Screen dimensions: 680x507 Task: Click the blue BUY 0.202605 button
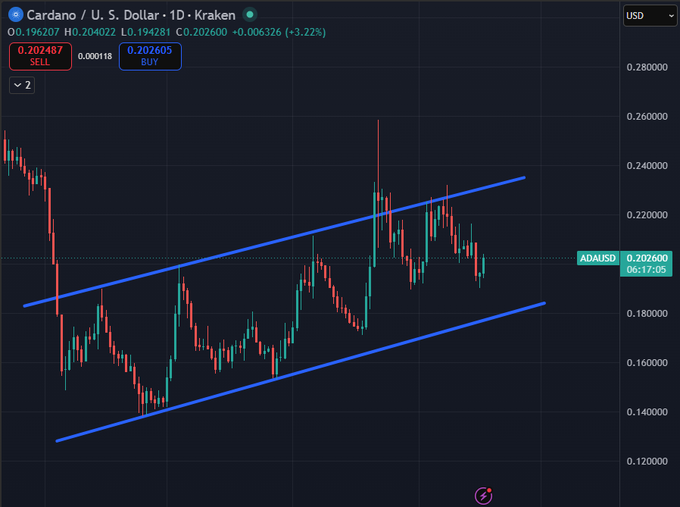(x=150, y=56)
